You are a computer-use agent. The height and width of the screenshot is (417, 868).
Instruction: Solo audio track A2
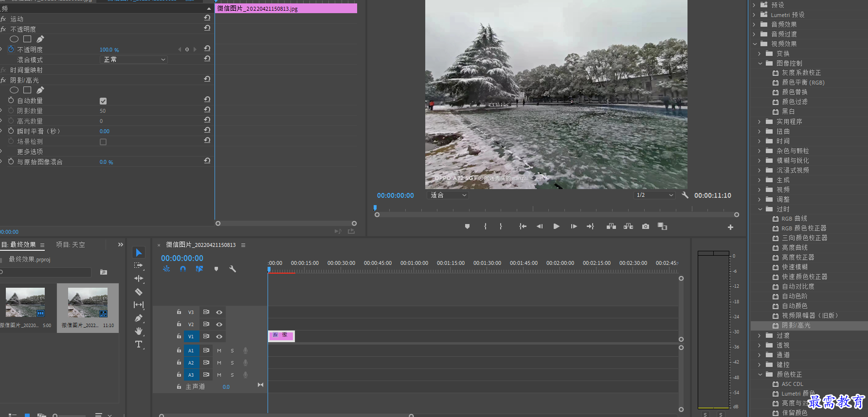tap(232, 363)
